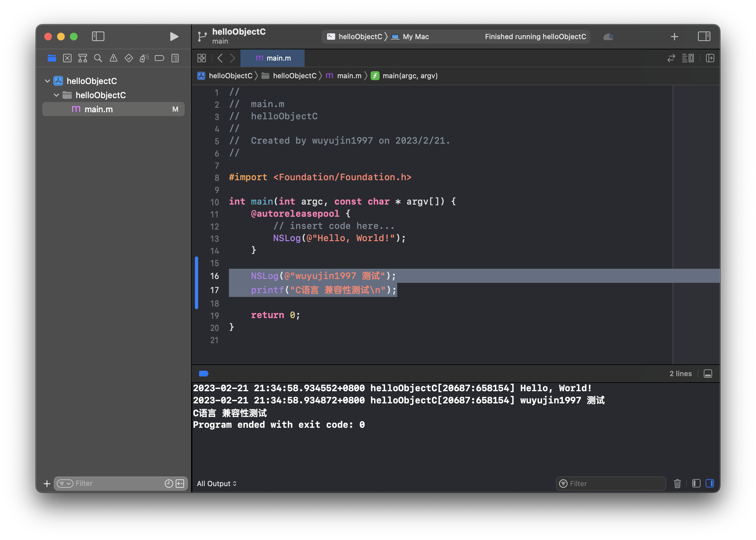Collapse the helloObjectC folder group
Image resolution: width=756 pixels, height=540 pixels.
(56, 95)
